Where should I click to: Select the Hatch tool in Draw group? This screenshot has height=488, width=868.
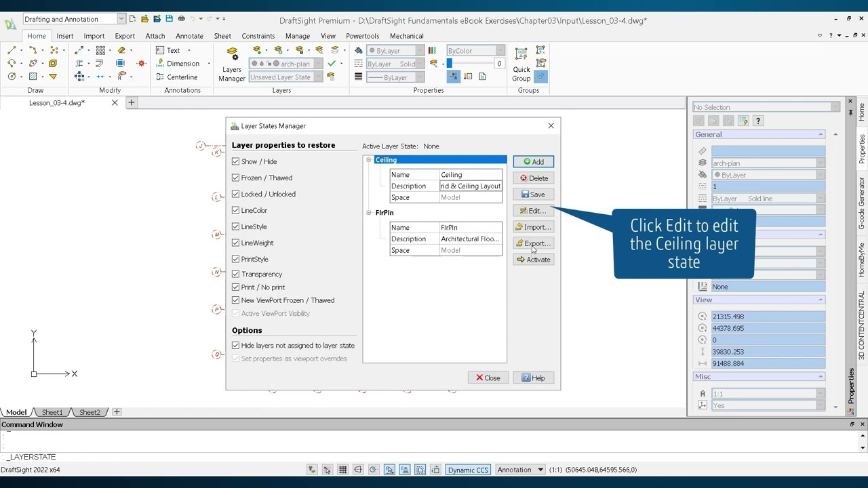pyautogui.click(x=33, y=77)
